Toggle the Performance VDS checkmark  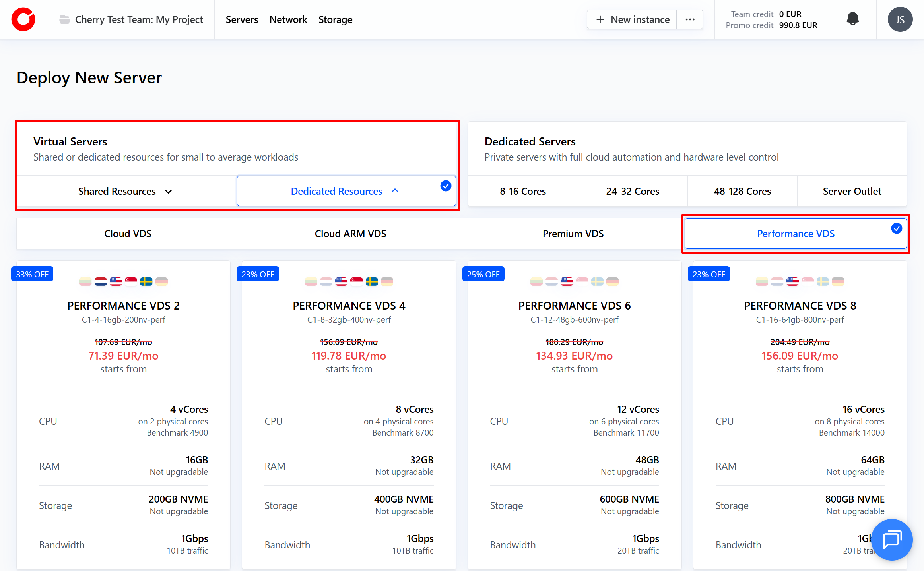(x=896, y=228)
